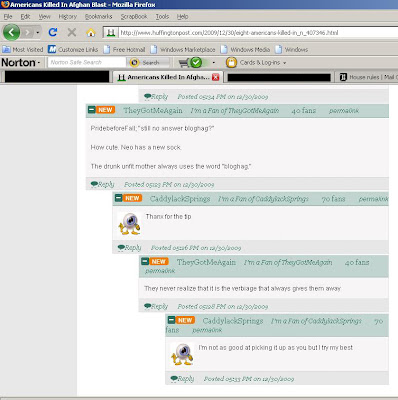The image size is (398, 400).
Task: Switch to the House rules tab
Action: (x=368, y=77)
